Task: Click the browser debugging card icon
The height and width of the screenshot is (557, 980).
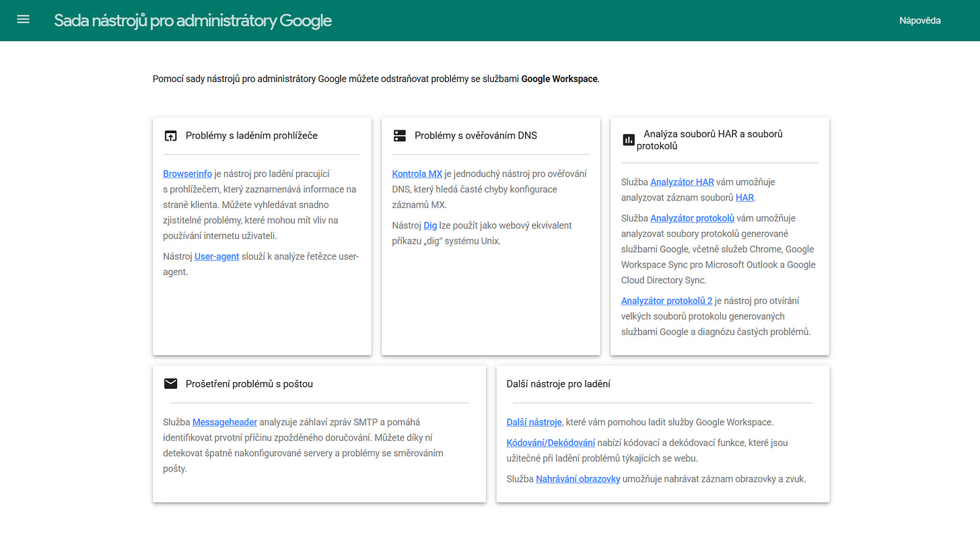Action: click(171, 135)
